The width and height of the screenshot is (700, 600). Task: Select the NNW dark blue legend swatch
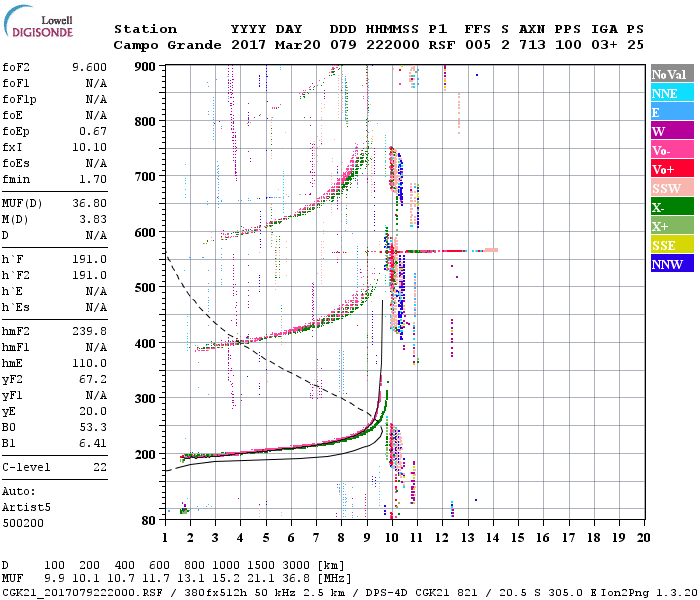click(x=672, y=263)
